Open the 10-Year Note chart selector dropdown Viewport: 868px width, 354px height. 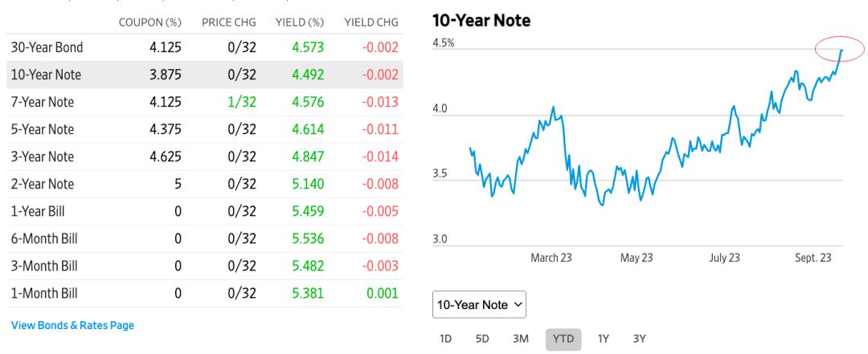(479, 305)
